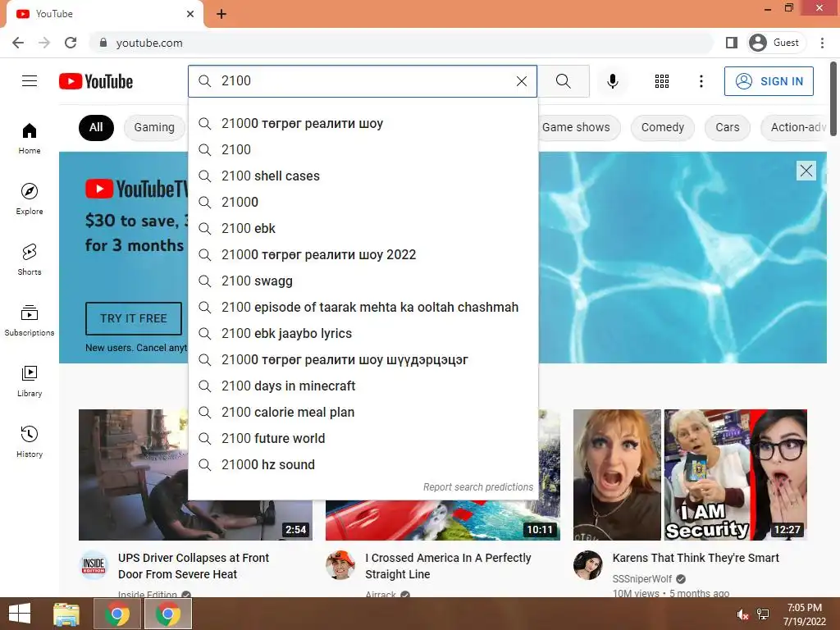The width and height of the screenshot is (840, 630).
Task: Start voice search with the microphone
Action: pos(612,81)
